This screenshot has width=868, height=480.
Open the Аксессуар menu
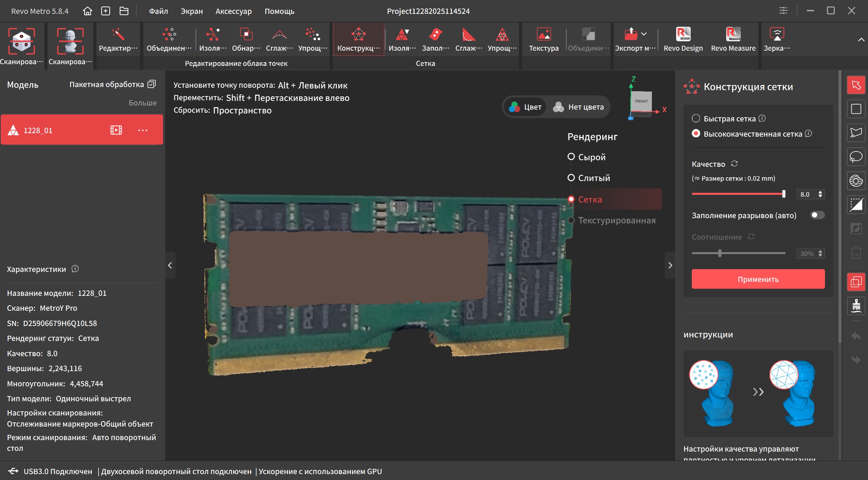point(233,11)
